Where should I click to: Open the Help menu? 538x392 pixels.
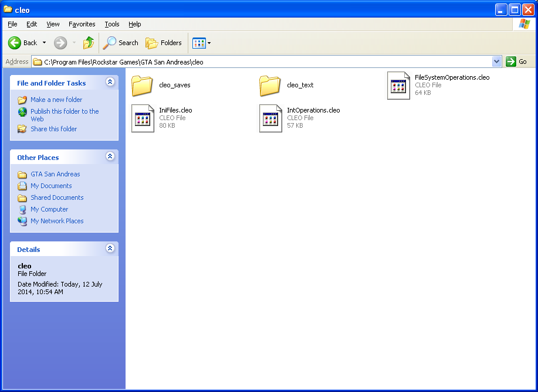click(134, 24)
